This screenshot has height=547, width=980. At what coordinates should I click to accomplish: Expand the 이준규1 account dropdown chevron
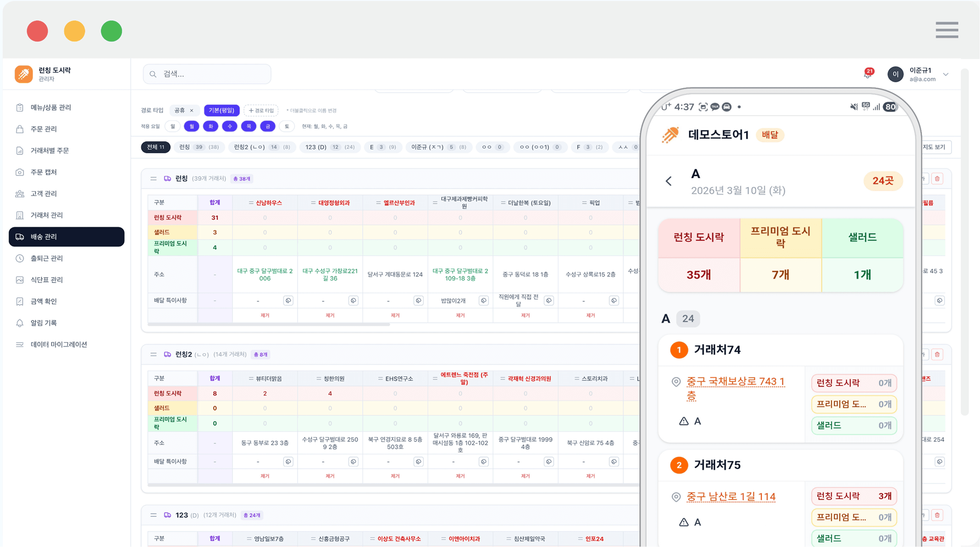pos(946,74)
